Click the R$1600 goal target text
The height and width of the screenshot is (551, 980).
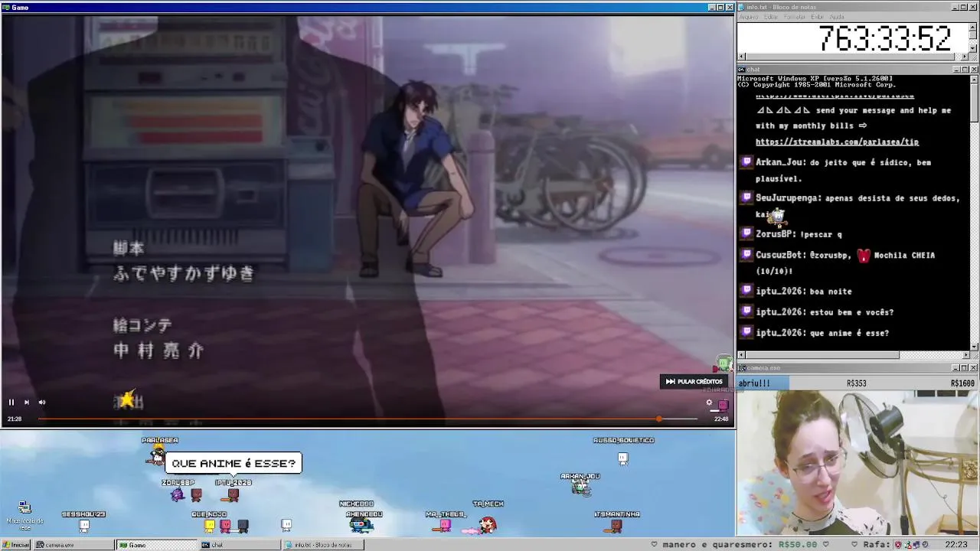(x=963, y=383)
